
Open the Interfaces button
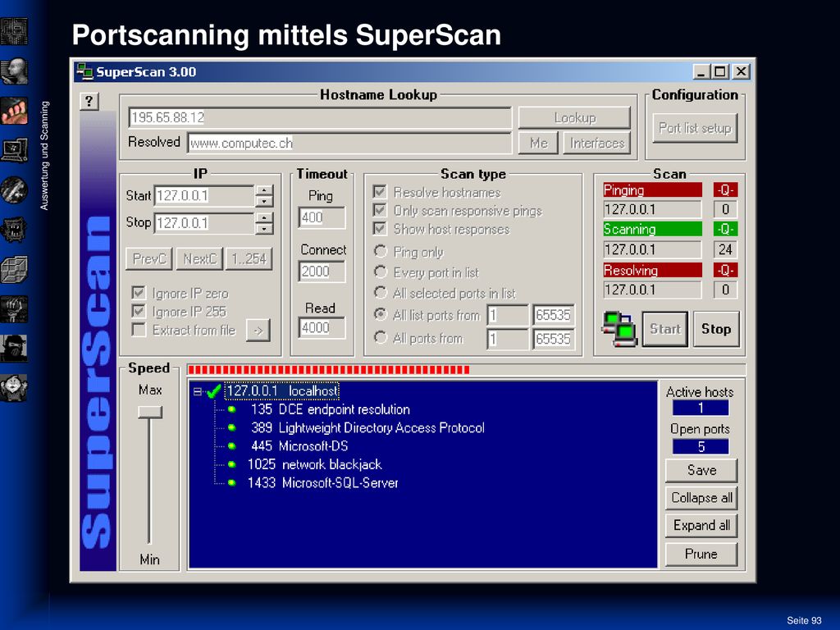[597, 143]
